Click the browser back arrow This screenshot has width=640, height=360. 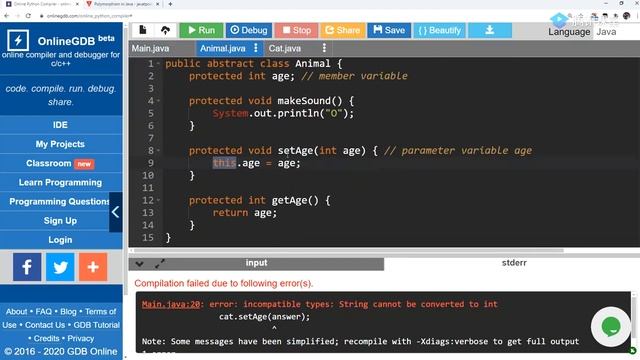(x=7, y=16)
